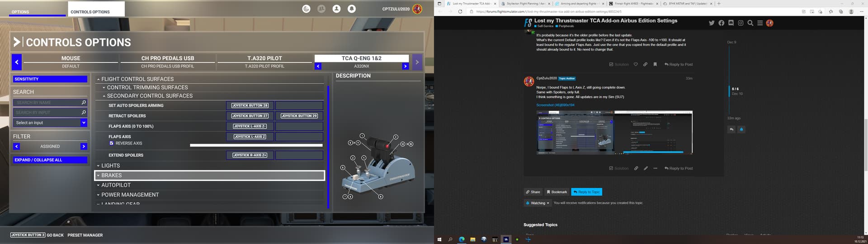Mark Solution checkbox on CptZulu2020 post
The height and width of the screenshot is (244, 868).
(x=619, y=168)
